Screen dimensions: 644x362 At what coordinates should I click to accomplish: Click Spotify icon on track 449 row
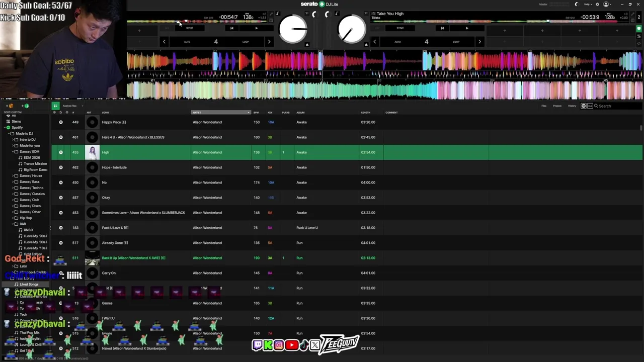(x=61, y=122)
